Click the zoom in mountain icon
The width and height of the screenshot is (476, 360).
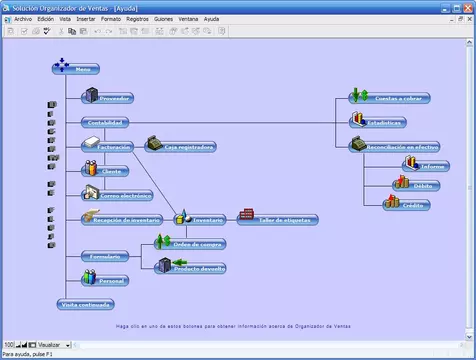pyautogui.click(x=24, y=345)
